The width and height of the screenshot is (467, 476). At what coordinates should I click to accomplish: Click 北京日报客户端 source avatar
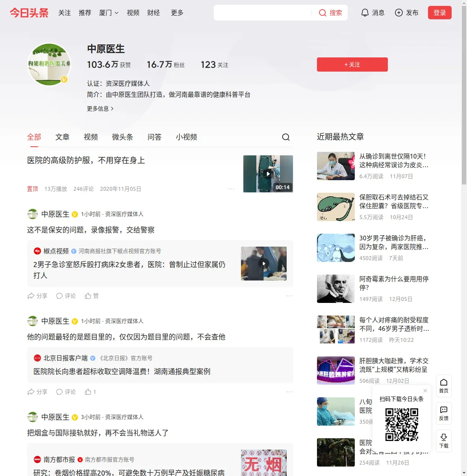(37, 358)
